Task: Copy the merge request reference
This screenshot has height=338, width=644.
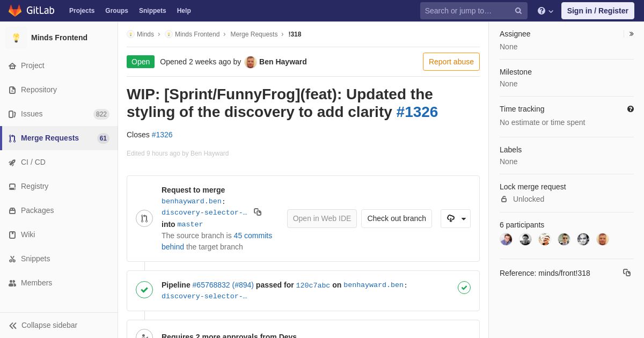Action: 626,273
